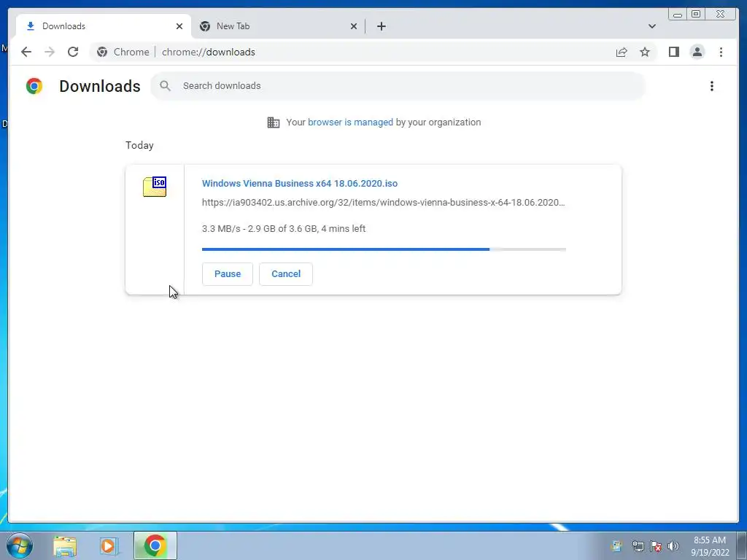Launch Windows Media Player from the taskbar
Viewport: 747px width, 560px height.
[108, 545]
